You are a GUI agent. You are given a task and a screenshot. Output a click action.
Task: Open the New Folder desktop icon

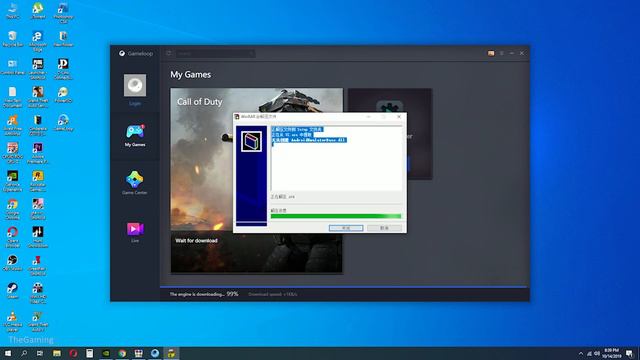[63, 39]
